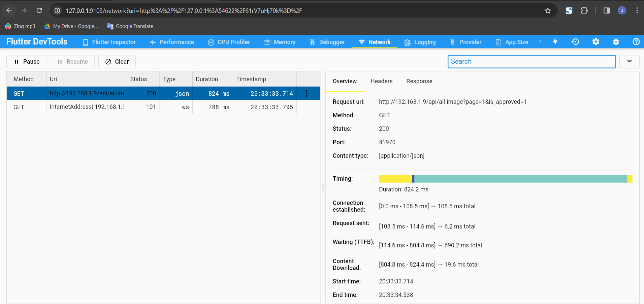Viewport: 644px width, 304px height.
Task: Open the Google Translate bookmark
Action: pos(130,26)
